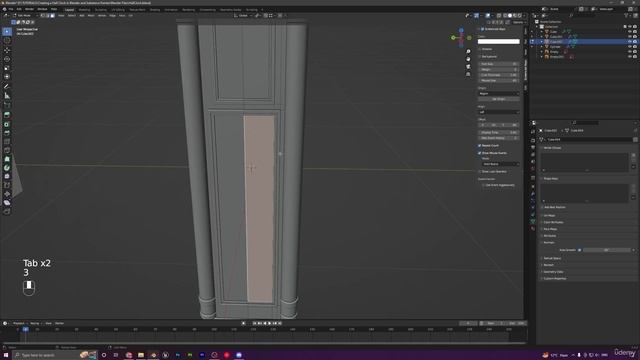This screenshot has height=360, width=640.
Task: Select the Bevel tool
Action: coord(7,133)
